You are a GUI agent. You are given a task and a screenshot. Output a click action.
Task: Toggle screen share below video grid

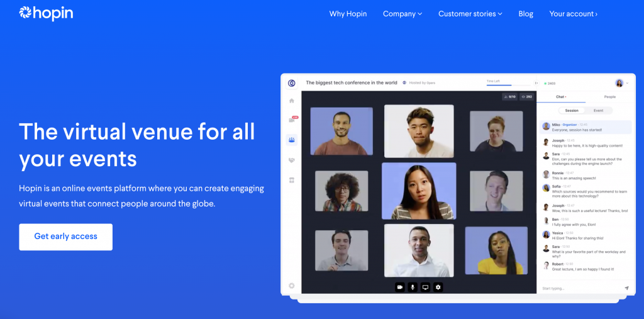point(426,287)
